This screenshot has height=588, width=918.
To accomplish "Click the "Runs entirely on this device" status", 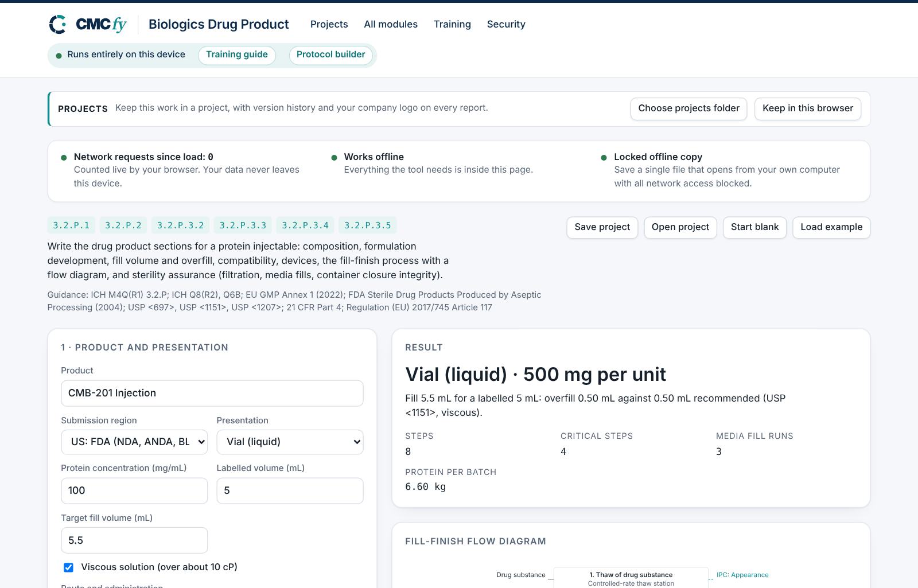I will 126,54.
